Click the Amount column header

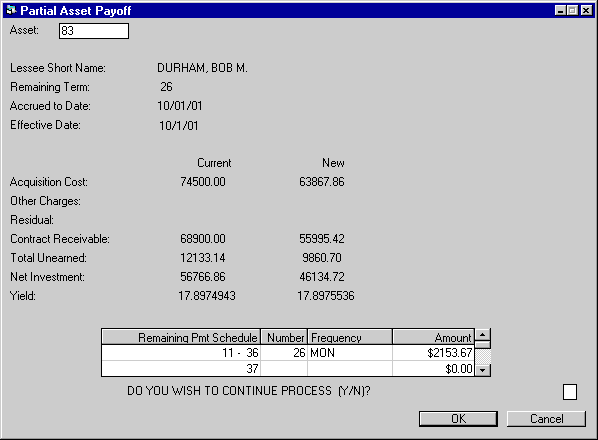pyautogui.click(x=434, y=337)
